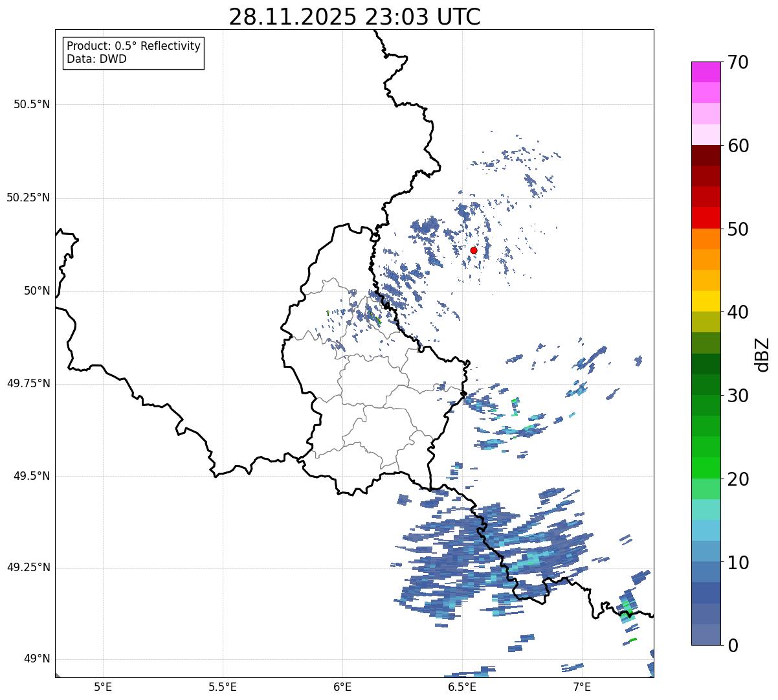Click the latitude label 49°N
778x700 pixels.
tap(37, 659)
